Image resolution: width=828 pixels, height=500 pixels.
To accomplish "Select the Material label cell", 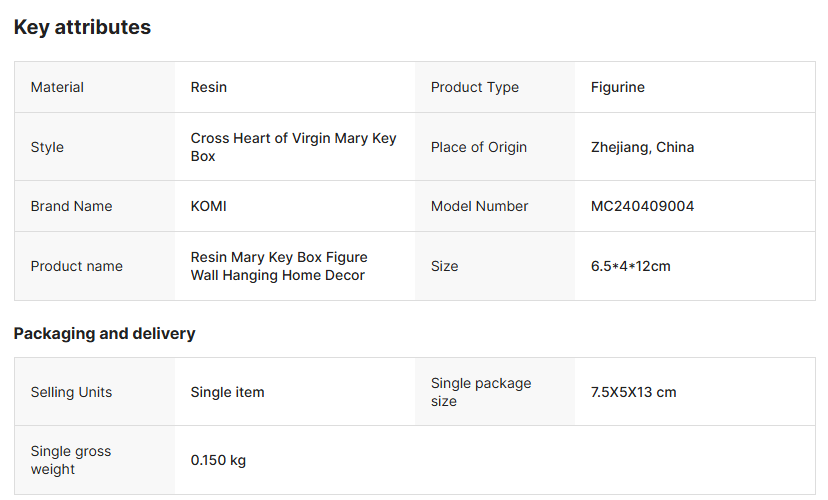I will 57,87.
